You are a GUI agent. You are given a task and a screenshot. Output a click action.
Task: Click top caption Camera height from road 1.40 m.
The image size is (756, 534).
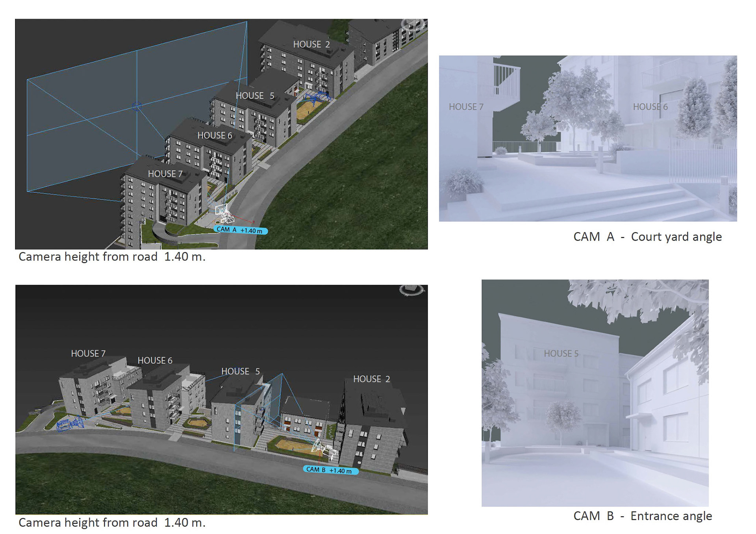pos(112,257)
